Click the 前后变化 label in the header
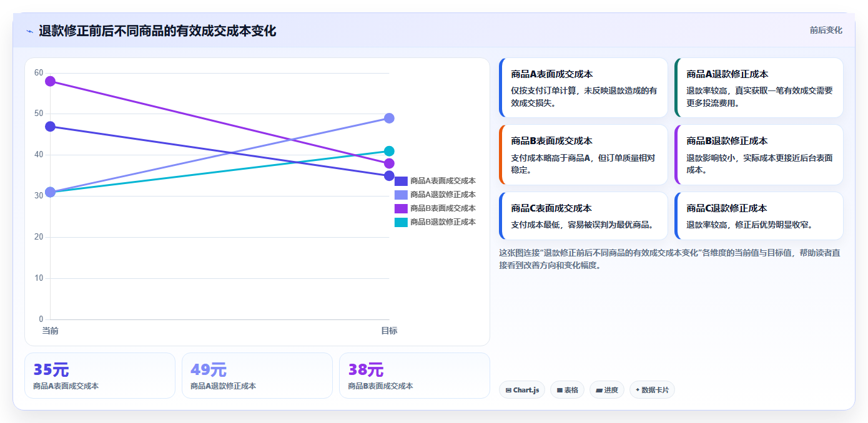Viewport: 868px width, 423px height. (x=826, y=30)
